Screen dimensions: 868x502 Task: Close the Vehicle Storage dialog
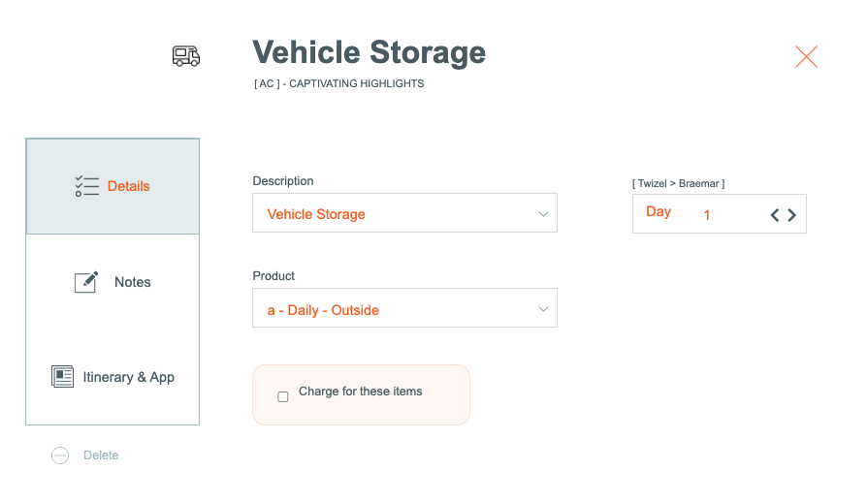point(806,56)
